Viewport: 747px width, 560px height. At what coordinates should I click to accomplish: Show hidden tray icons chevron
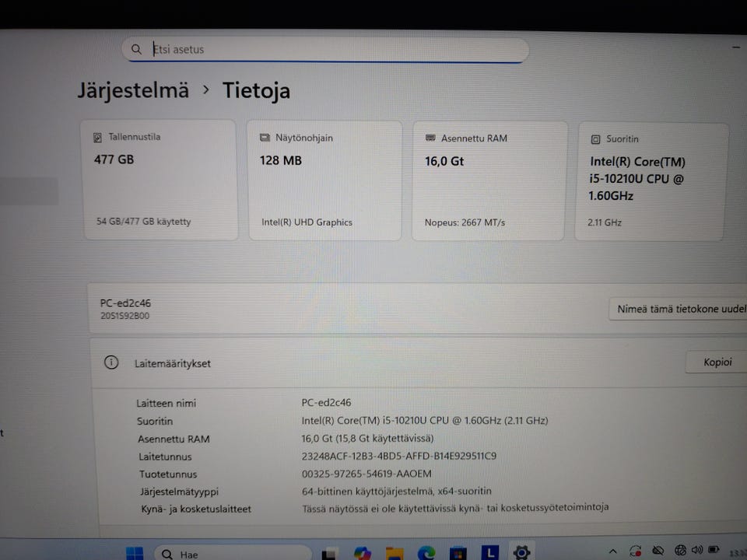(612, 551)
